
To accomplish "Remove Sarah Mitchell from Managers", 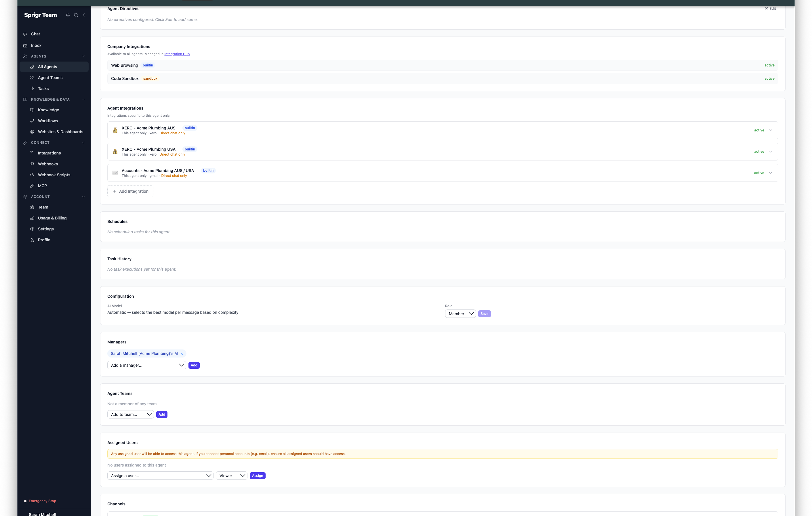I will [x=182, y=353].
